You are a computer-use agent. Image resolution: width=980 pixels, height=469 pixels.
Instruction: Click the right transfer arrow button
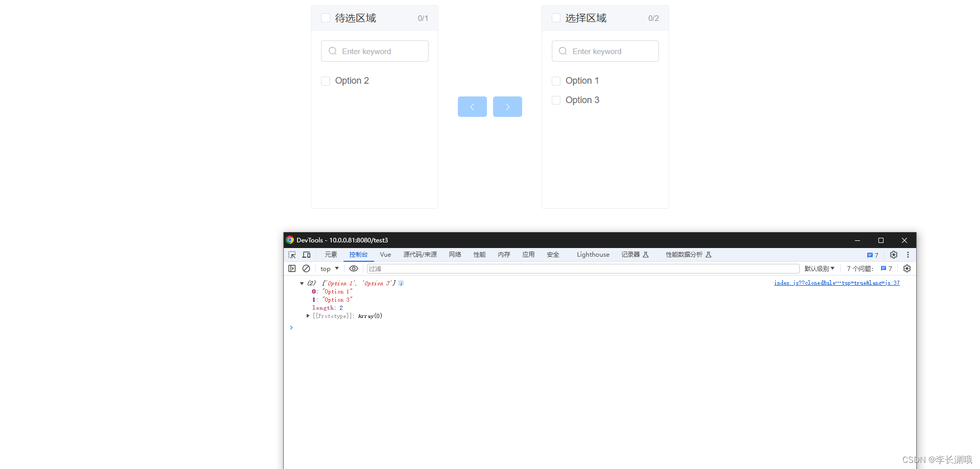pyautogui.click(x=507, y=107)
